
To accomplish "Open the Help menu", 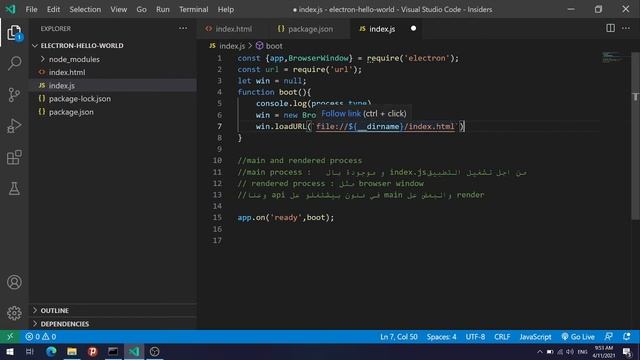I will [x=226, y=9].
